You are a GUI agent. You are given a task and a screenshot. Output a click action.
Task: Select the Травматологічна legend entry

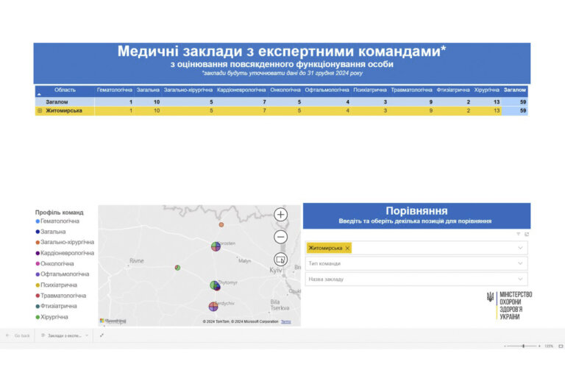61,296
